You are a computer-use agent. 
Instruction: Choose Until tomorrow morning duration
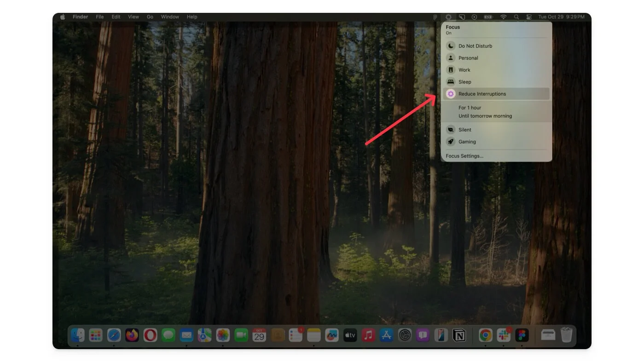click(x=485, y=116)
